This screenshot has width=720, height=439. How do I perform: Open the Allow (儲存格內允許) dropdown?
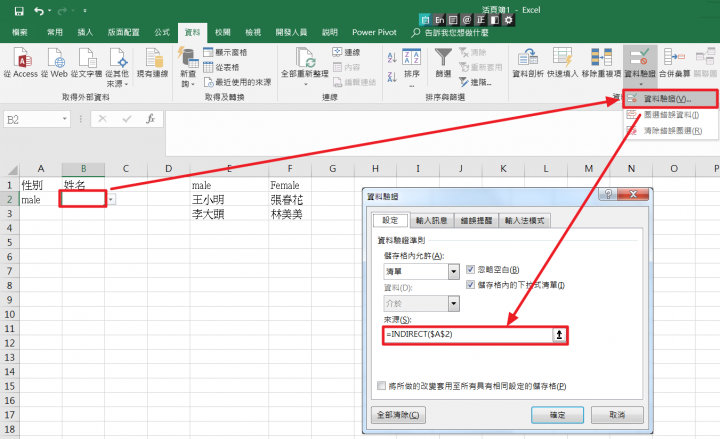454,271
